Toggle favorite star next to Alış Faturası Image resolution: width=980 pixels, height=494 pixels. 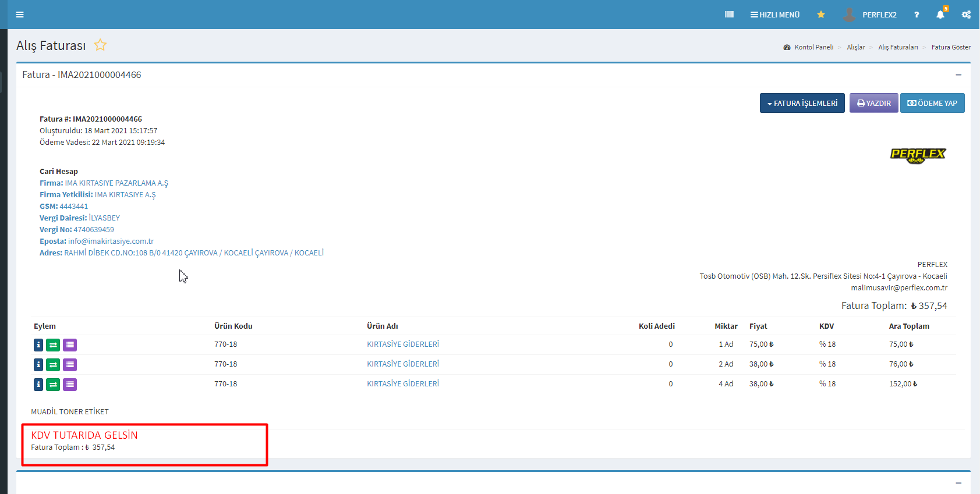[x=100, y=45]
